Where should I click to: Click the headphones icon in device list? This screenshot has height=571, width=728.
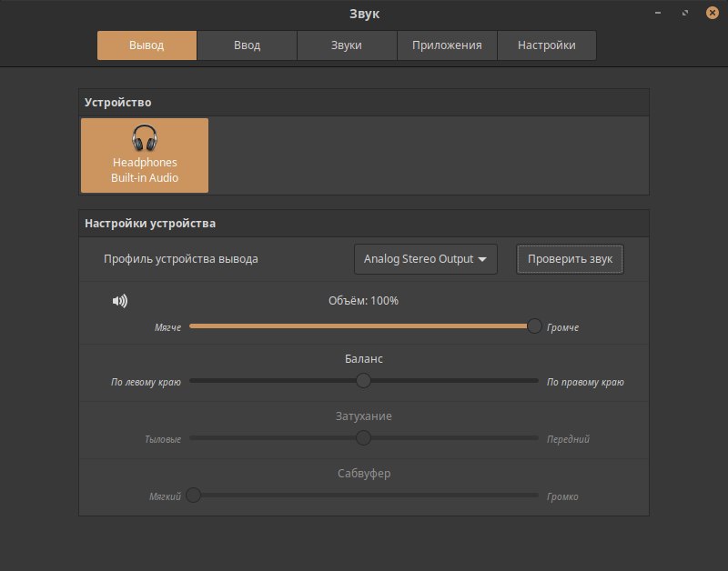tap(145, 138)
